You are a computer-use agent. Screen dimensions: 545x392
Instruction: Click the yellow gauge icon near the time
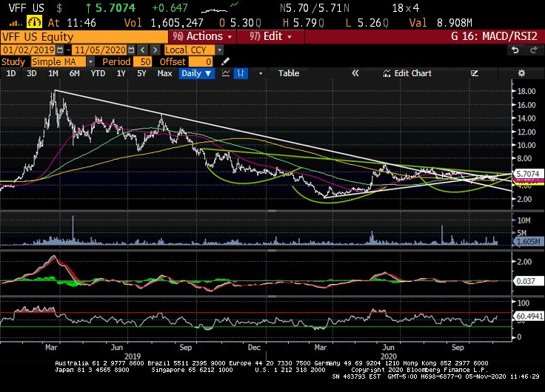click(34, 23)
